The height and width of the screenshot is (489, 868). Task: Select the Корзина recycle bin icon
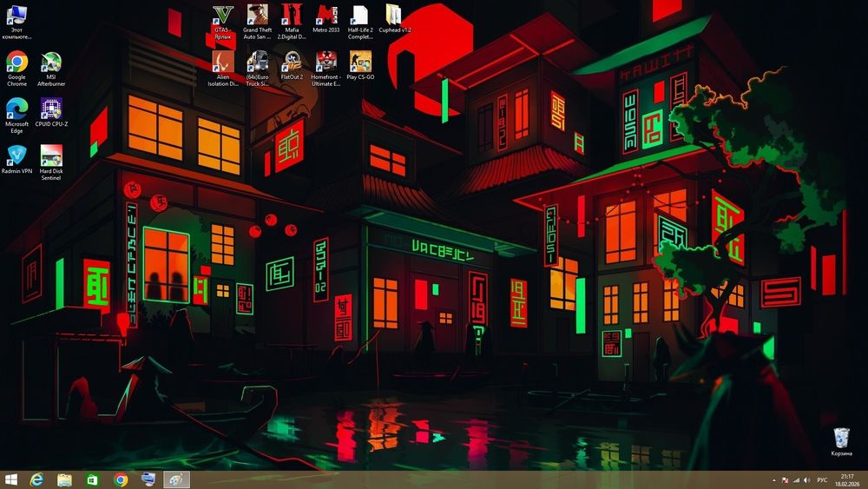click(841, 441)
